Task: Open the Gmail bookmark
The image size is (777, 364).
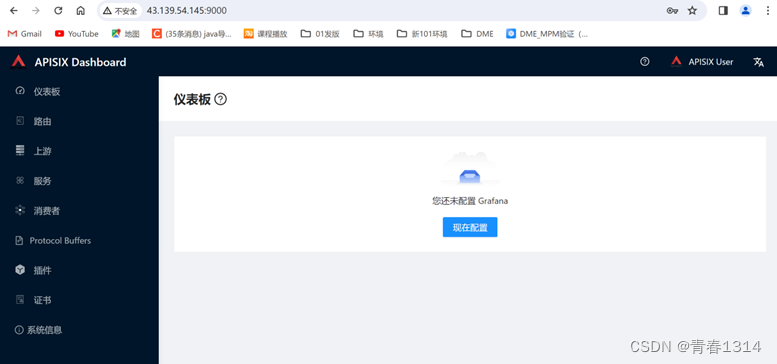Action: pos(25,34)
